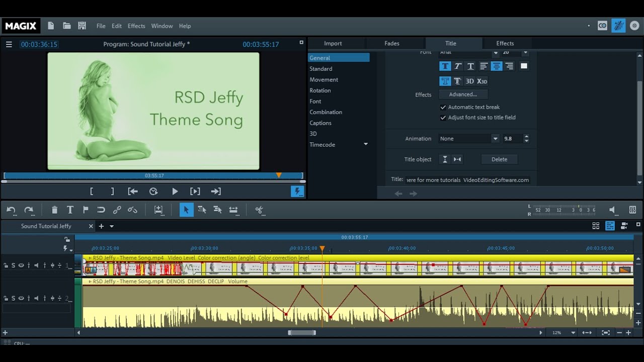
Task: Solo track 1 with S button
Action: pos(14,265)
